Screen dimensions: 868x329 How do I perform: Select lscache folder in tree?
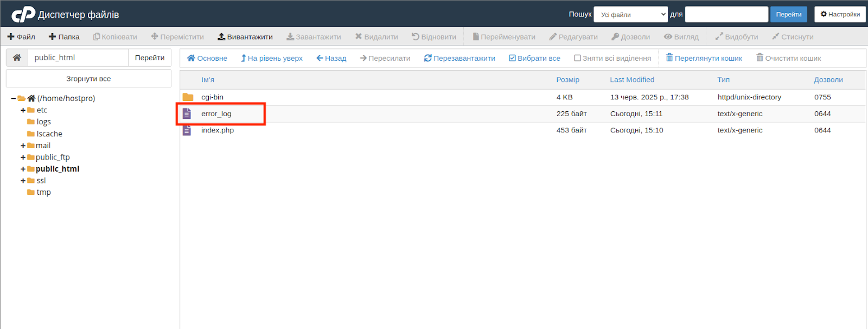point(49,134)
